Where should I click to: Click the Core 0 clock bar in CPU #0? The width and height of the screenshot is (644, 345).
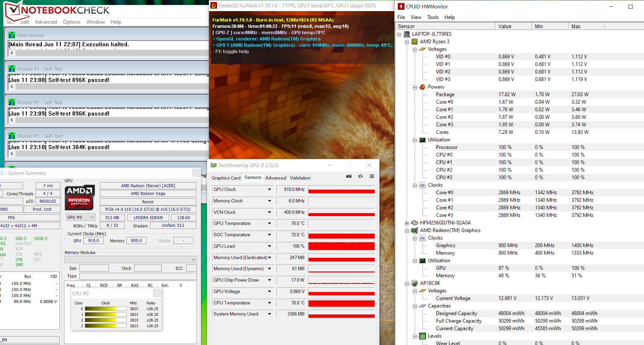(x=106, y=309)
